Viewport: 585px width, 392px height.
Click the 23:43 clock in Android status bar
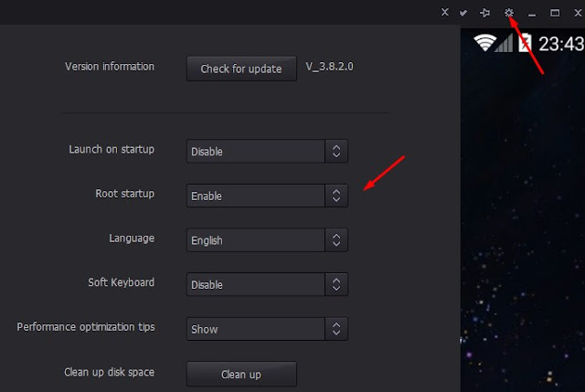click(561, 44)
